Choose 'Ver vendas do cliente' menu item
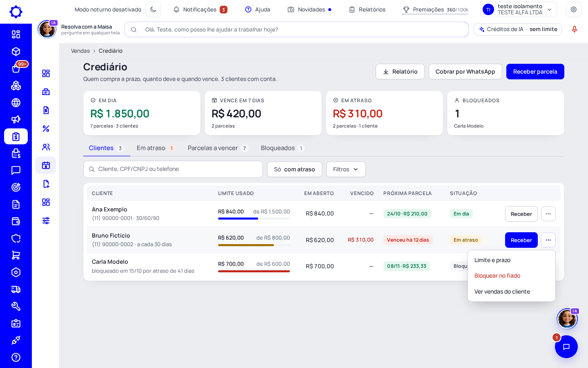This screenshot has width=588, height=368. [512, 292]
